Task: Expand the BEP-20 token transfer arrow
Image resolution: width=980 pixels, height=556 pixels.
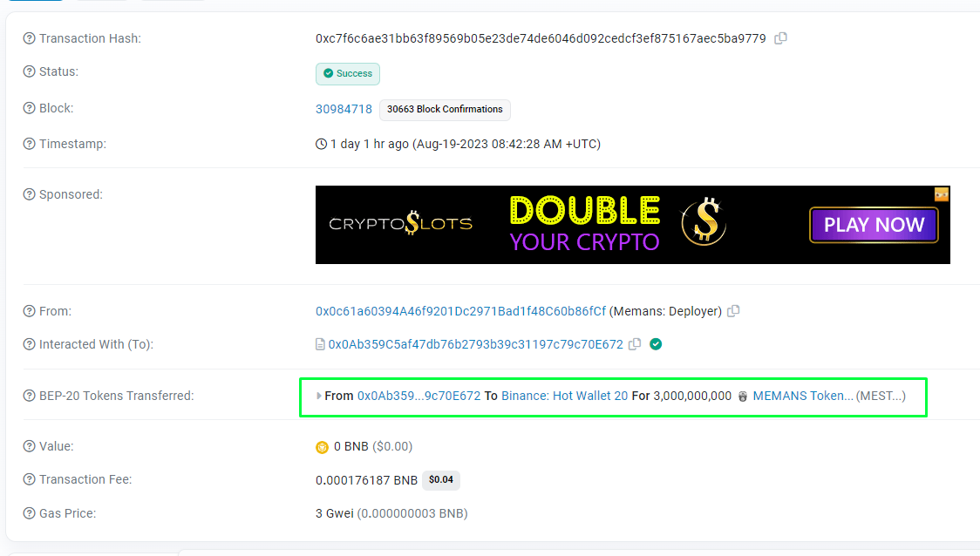Action: click(x=319, y=396)
